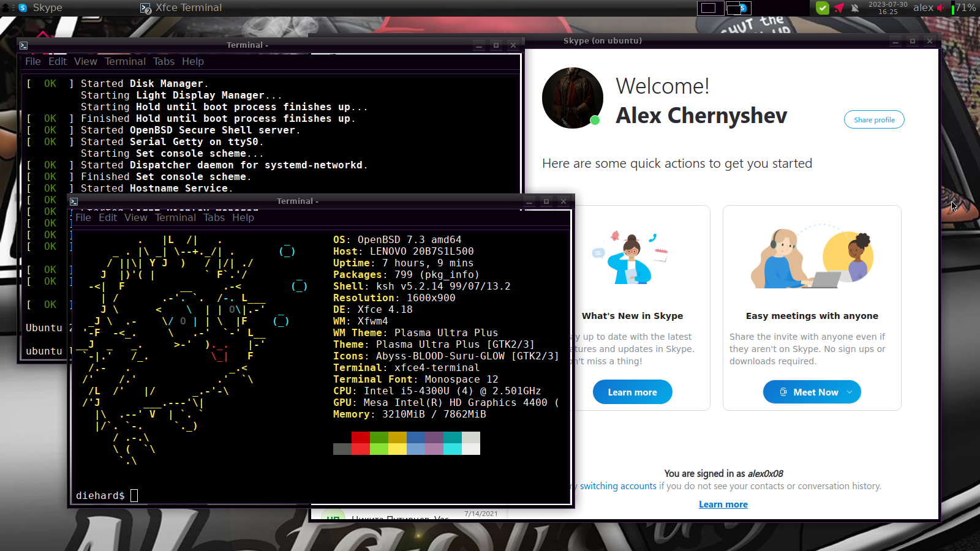Click the green online status dot
This screenshot has width=980, height=551.
tap(594, 120)
